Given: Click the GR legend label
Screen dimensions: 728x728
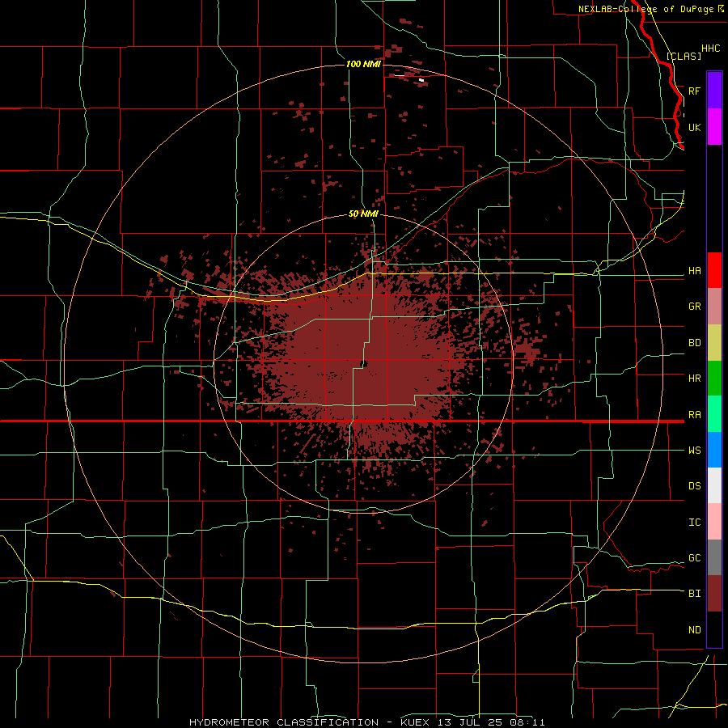Looking at the screenshot, I should (x=694, y=307).
